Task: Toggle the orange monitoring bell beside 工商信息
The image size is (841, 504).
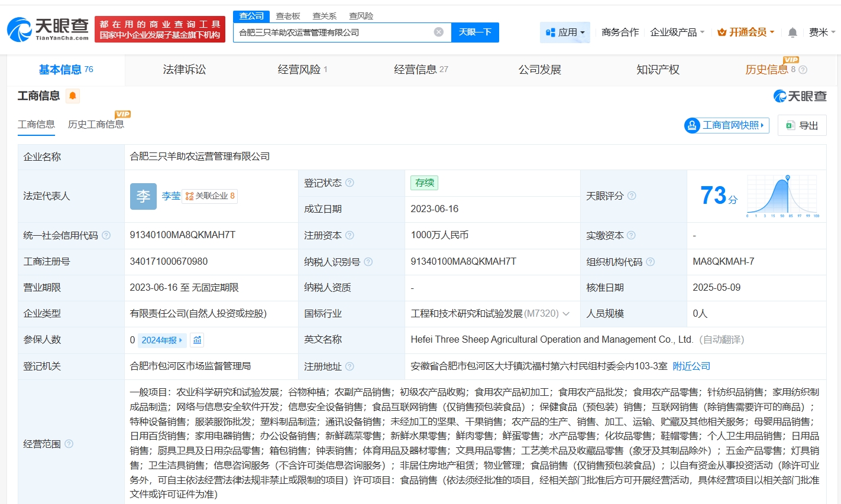Action: [73, 96]
